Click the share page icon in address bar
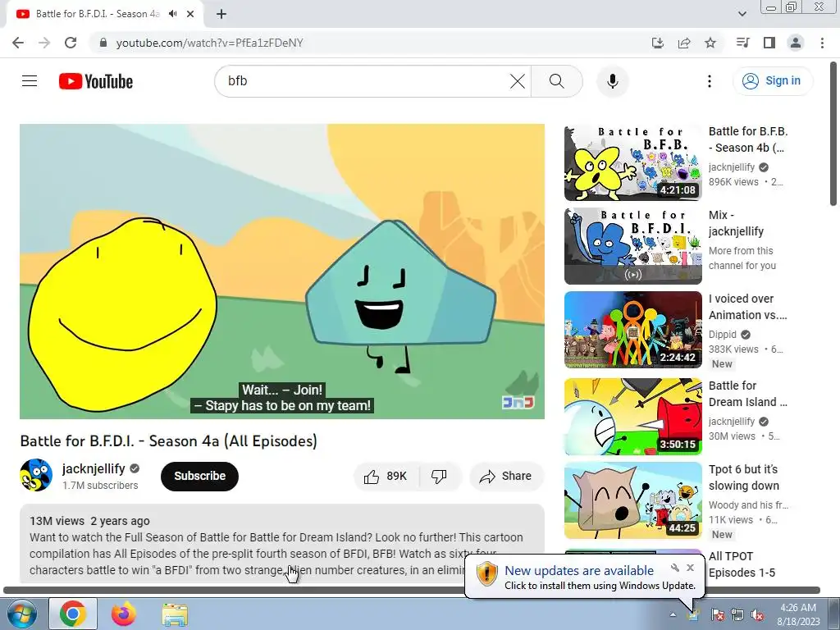 [x=684, y=43]
